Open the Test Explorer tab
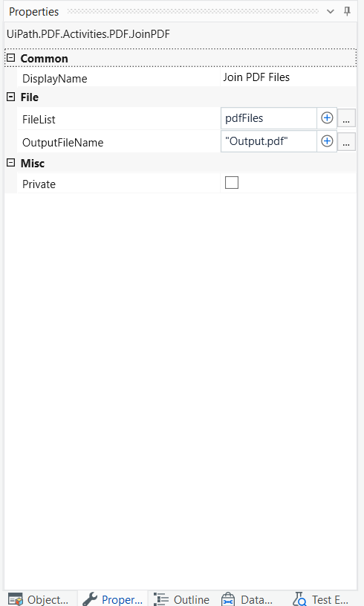The image size is (364, 606). (x=322, y=599)
